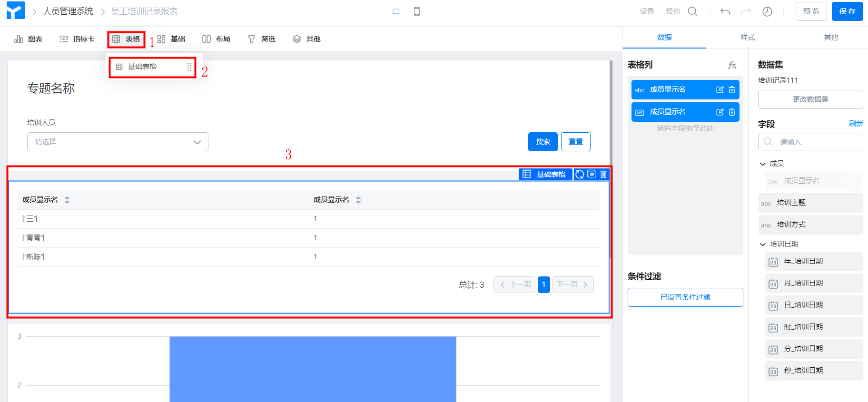Click the 刷新 fields link
Viewport: 868px width, 402px height.
(856, 124)
